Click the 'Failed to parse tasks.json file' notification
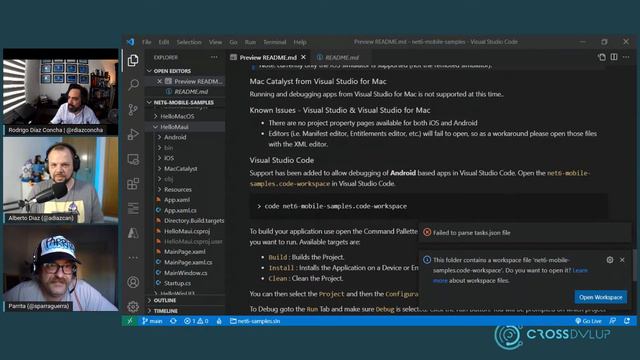The height and width of the screenshot is (360, 640). [525, 233]
